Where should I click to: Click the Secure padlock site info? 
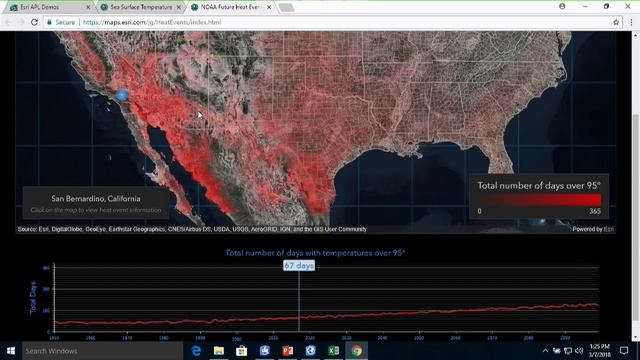pos(61,22)
